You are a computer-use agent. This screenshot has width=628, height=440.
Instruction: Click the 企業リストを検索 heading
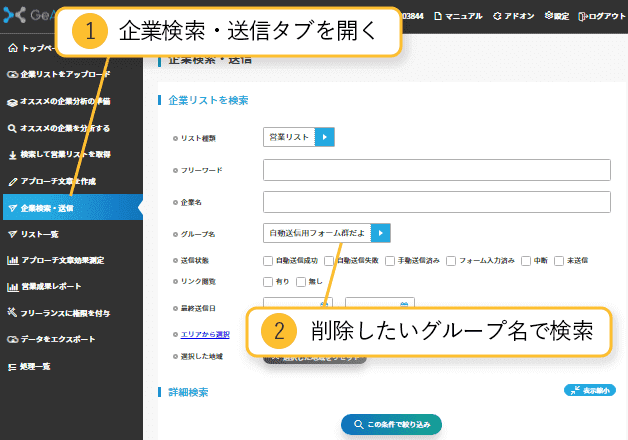[x=208, y=100]
